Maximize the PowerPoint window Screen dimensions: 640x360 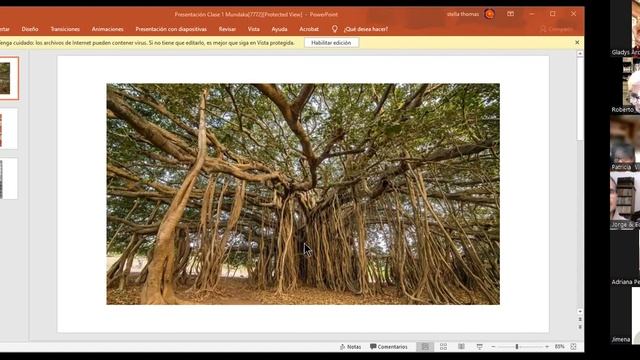pos(553,14)
